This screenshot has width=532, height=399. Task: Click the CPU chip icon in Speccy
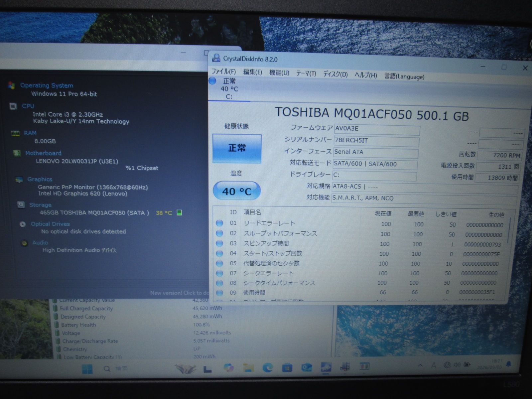tap(13, 106)
